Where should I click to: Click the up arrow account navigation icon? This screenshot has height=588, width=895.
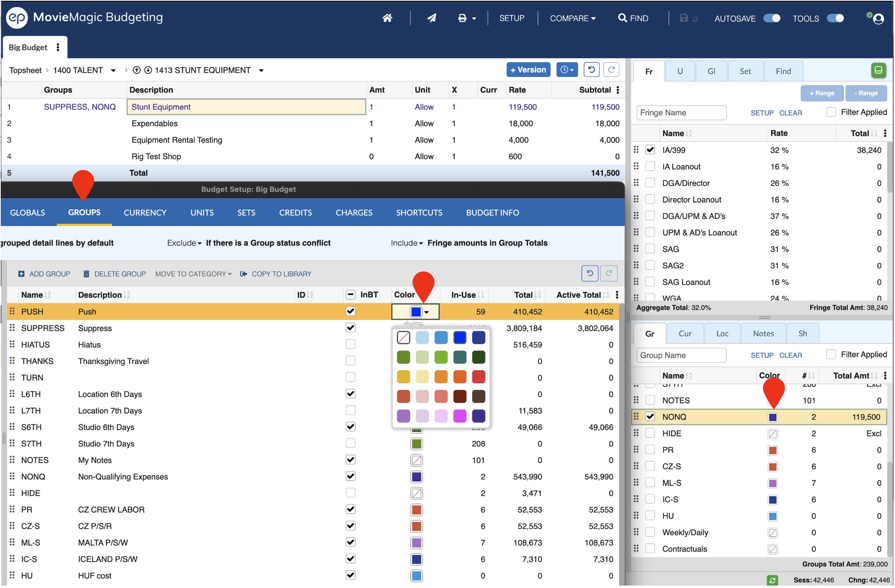[137, 70]
